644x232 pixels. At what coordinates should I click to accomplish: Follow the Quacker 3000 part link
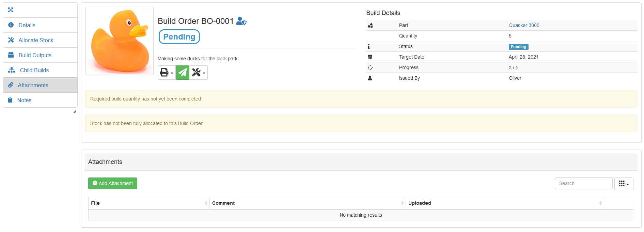click(x=524, y=25)
